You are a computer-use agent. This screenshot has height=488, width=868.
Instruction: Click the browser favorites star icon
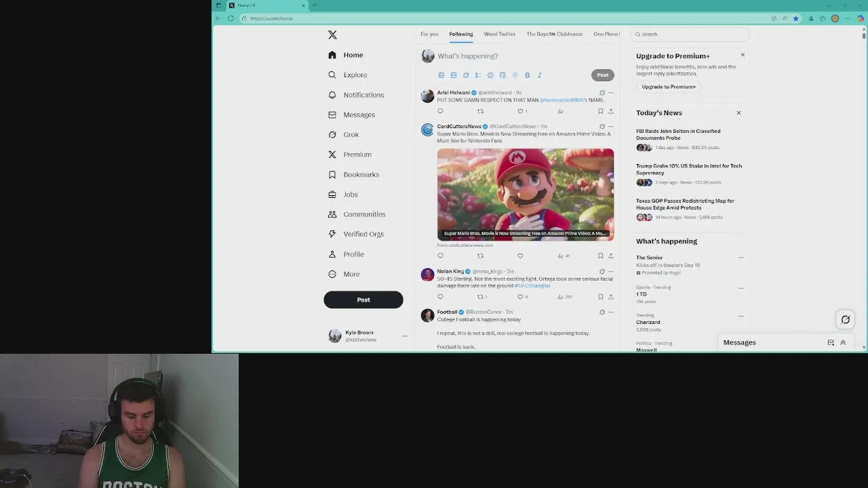tap(796, 18)
